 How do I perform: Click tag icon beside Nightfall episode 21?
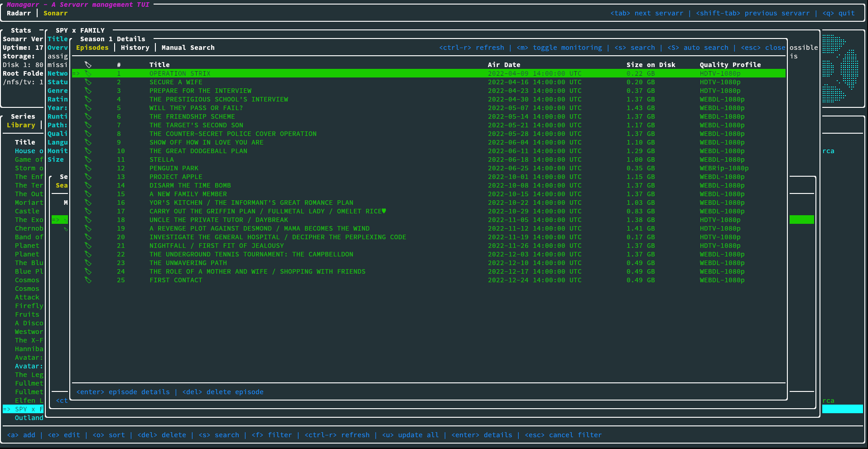(x=88, y=246)
